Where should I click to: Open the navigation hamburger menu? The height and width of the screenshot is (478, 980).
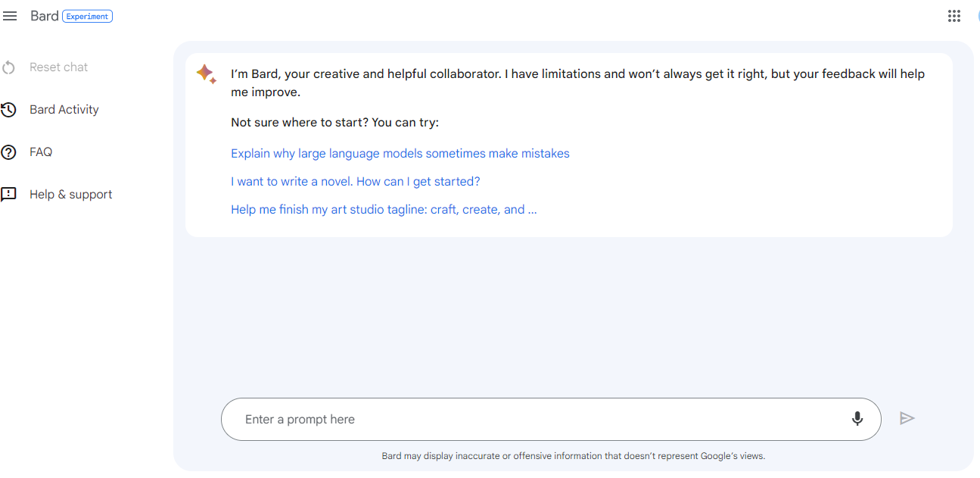10,15
